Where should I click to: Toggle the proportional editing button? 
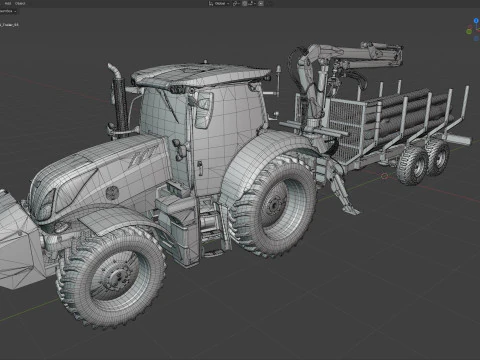(261, 3)
